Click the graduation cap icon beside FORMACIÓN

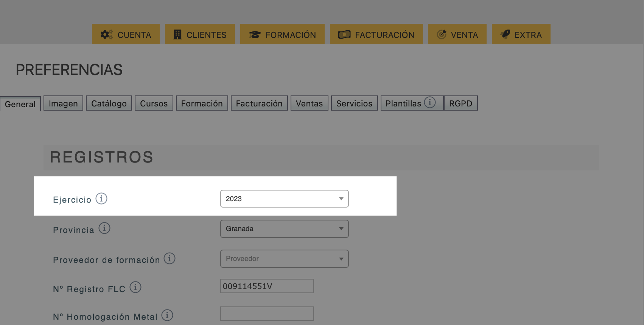click(255, 34)
